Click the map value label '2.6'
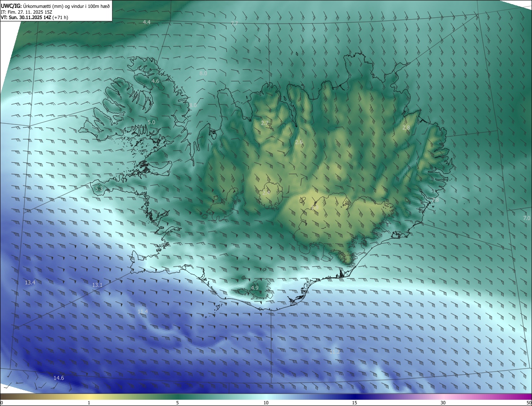 coord(299,142)
